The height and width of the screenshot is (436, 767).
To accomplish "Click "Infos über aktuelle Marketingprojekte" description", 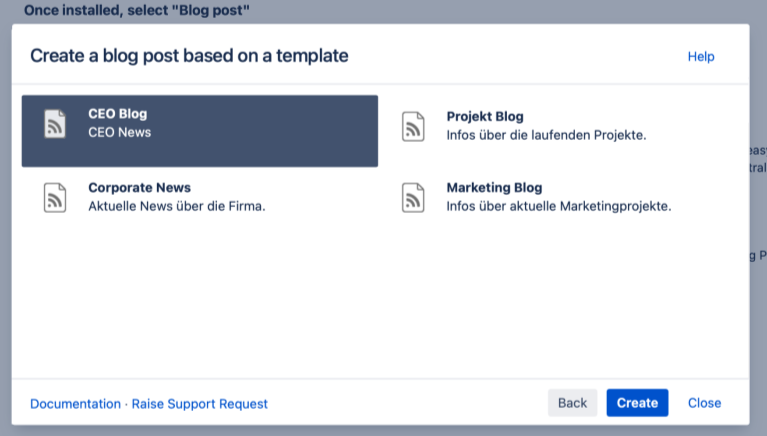I will (558, 206).
